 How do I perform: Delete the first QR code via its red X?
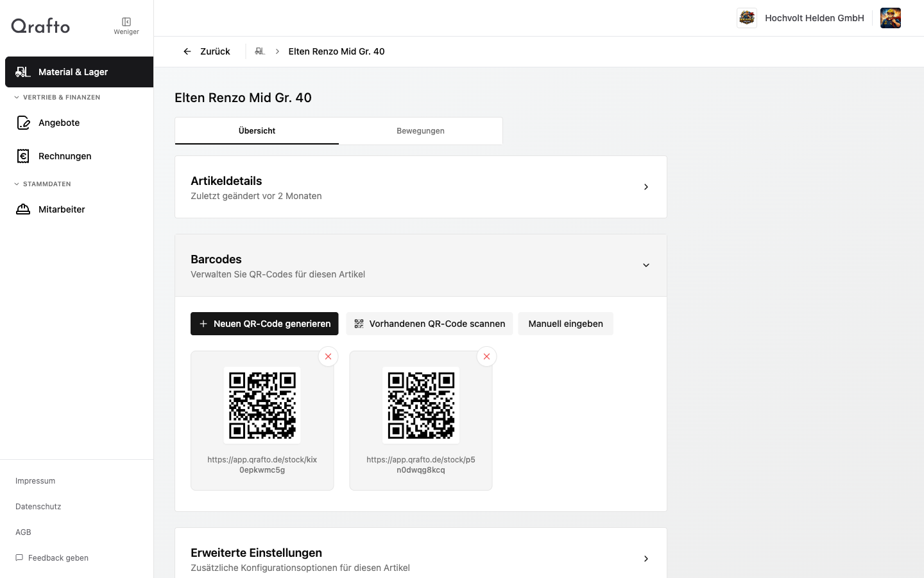(x=328, y=356)
